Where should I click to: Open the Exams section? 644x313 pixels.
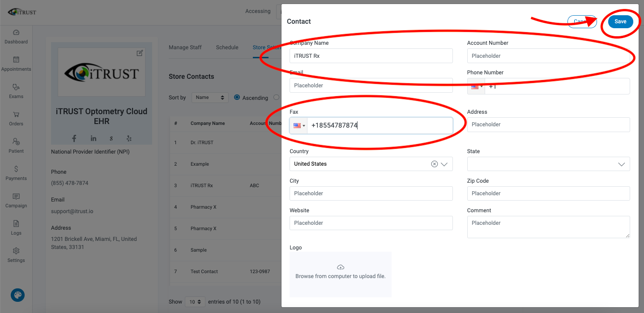(x=16, y=91)
